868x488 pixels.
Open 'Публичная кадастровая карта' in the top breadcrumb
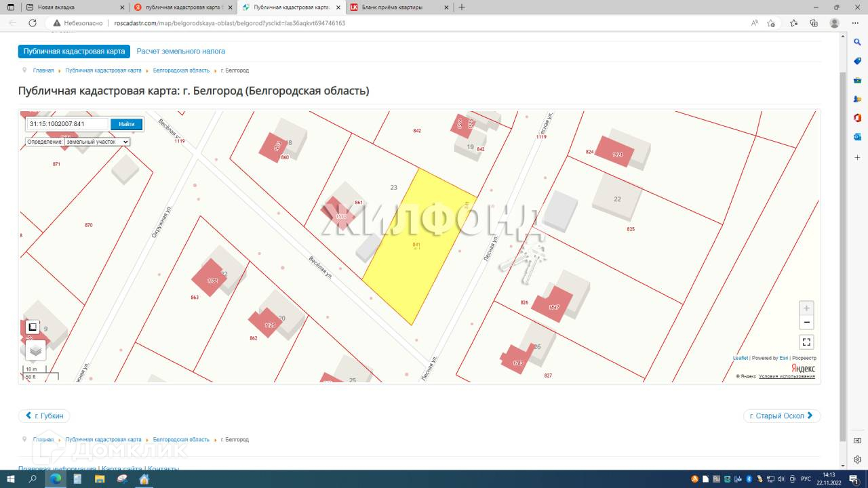coord(104,70)
